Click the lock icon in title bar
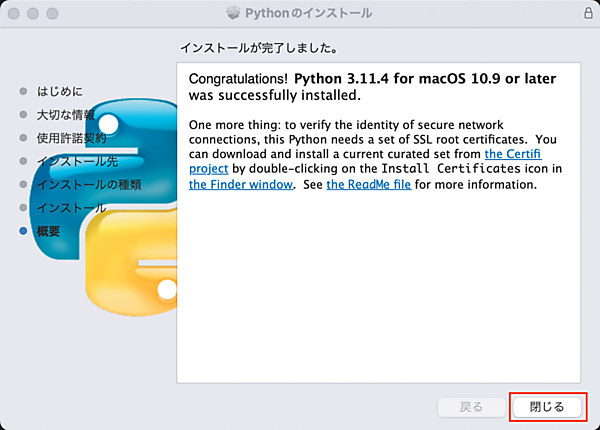Viewport: 600px width, 430px height. click(587, 13)
